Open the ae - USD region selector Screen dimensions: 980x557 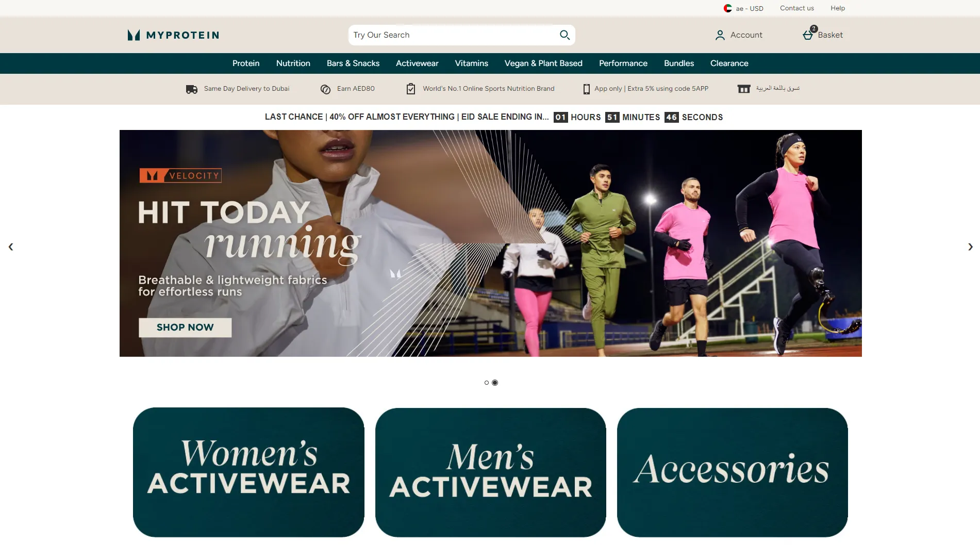tap(743, 8)
